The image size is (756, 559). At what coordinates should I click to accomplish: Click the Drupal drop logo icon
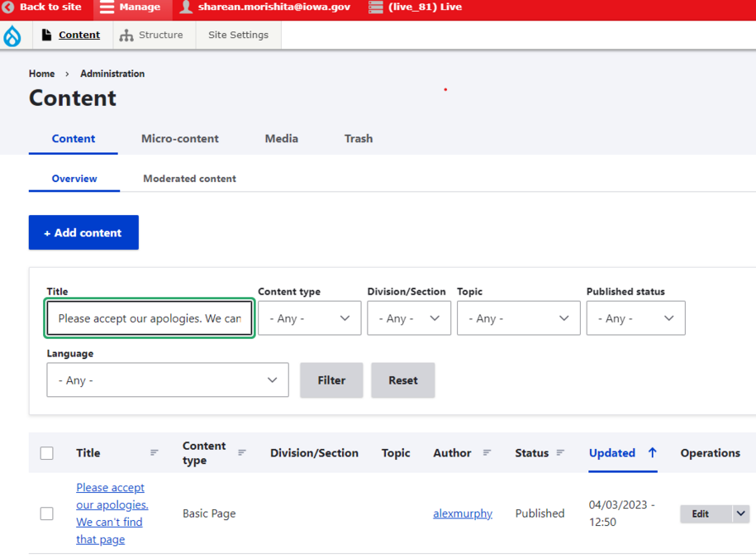[12, 36]
